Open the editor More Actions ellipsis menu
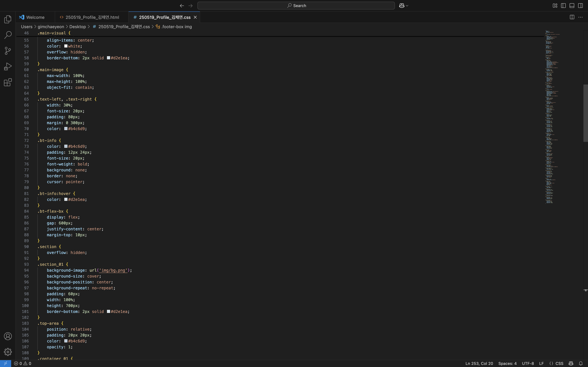This screenshot has height=367, width=588. [x=580, y=17]
